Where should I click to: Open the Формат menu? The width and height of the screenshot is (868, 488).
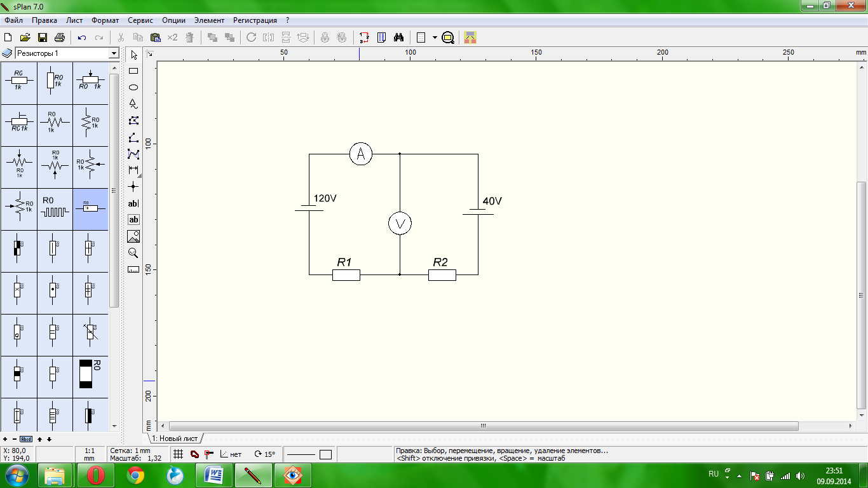[x=105, y=20]
